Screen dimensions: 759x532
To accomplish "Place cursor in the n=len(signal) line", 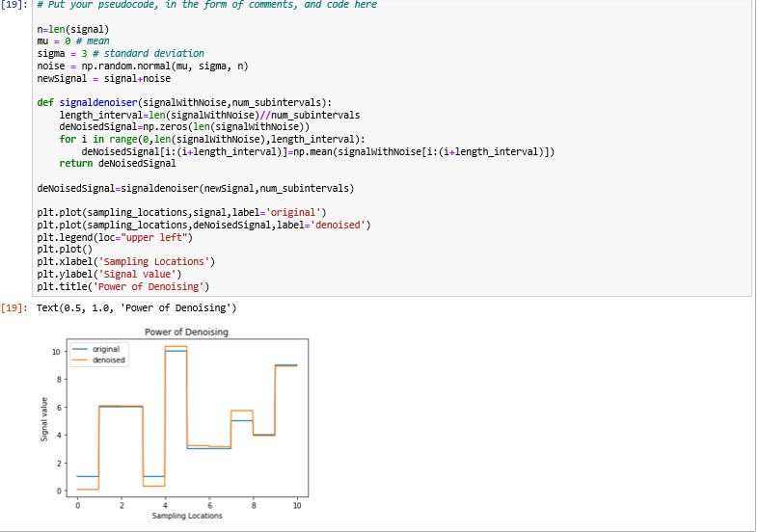I will click(73, 30).
